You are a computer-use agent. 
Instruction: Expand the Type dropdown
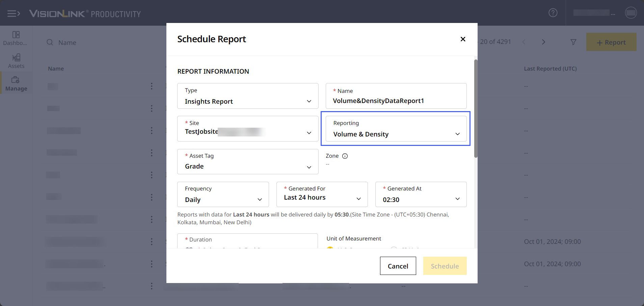[247, 96]
